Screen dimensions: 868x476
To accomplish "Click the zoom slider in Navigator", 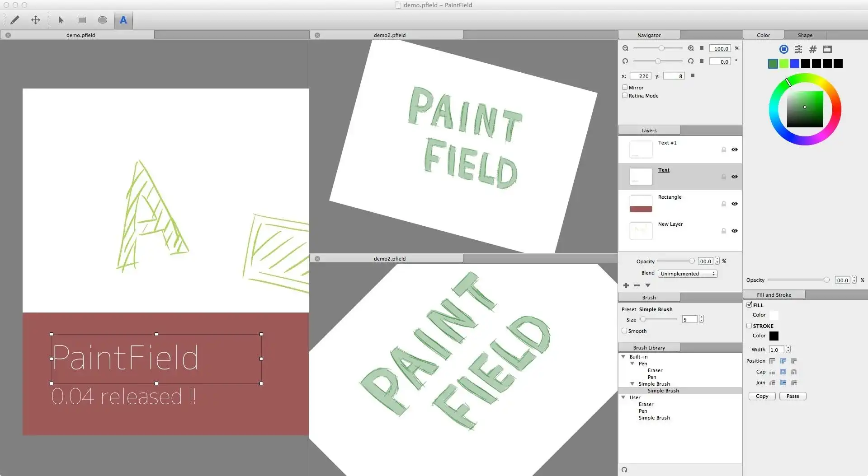I will pos(658,48).
